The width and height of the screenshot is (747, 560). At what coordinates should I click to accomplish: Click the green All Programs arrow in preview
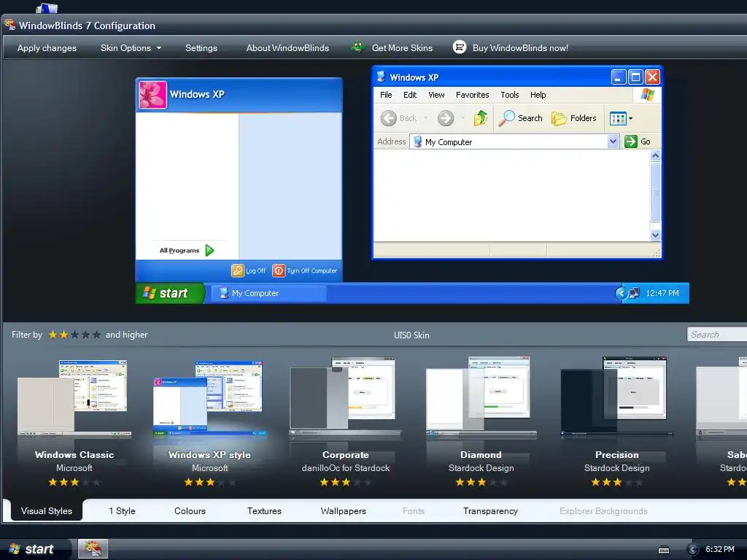[209, 250]
